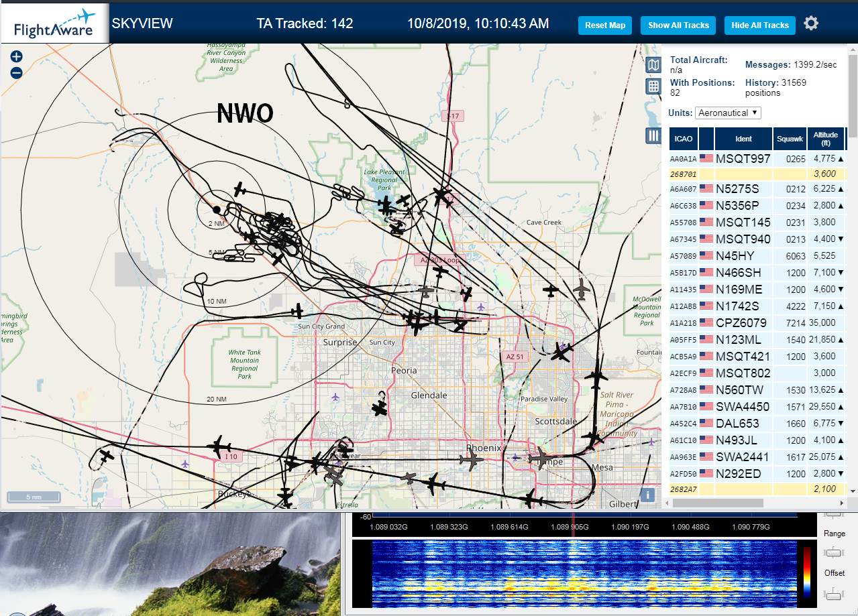Screen dimensions: 858x616
Task: Click the US flag in the DAL653 row
Action: pyautogui.click(x=706, y=424)
